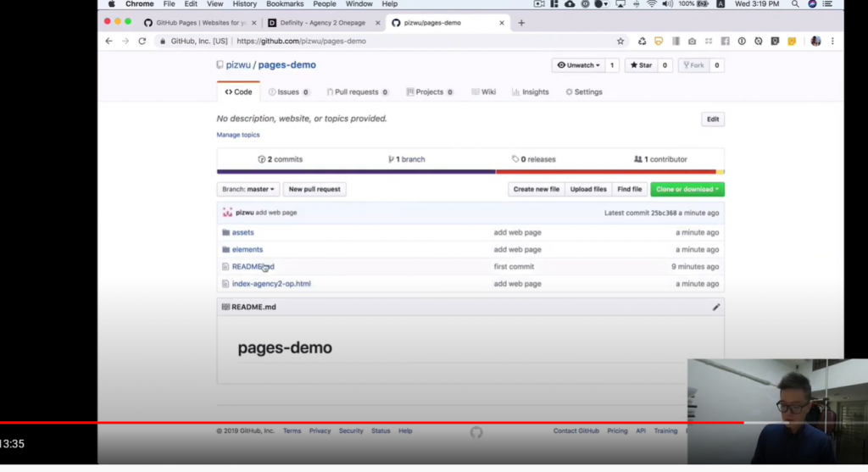Open the Insights repository tab
Viewport: 868px width, 472px height.
[x=531, y=92]
